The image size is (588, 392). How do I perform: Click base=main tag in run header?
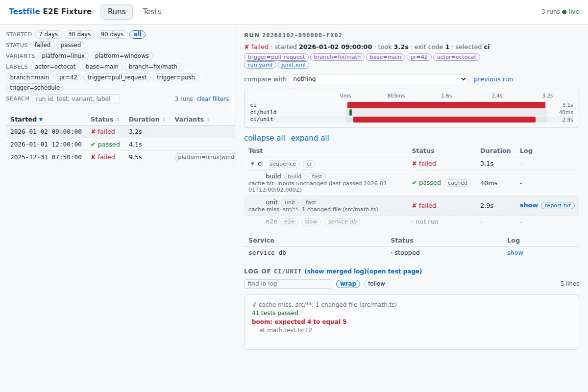(385, 57)
